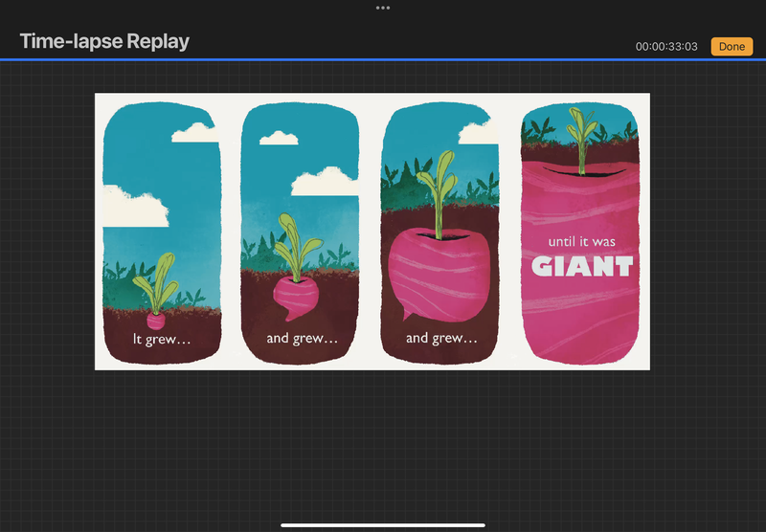Open the three-dot multitasking menu
This screenshot has height=532, width=766.
coord(383,8)
